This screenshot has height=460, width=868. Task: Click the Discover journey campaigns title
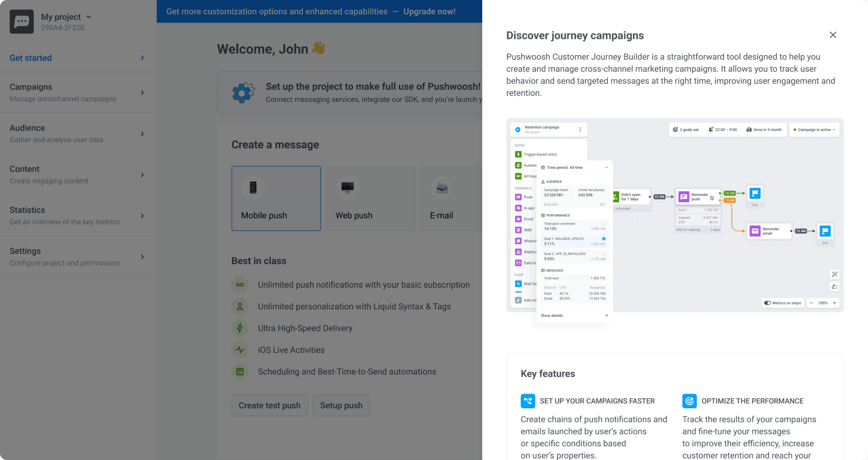[575, 35]
